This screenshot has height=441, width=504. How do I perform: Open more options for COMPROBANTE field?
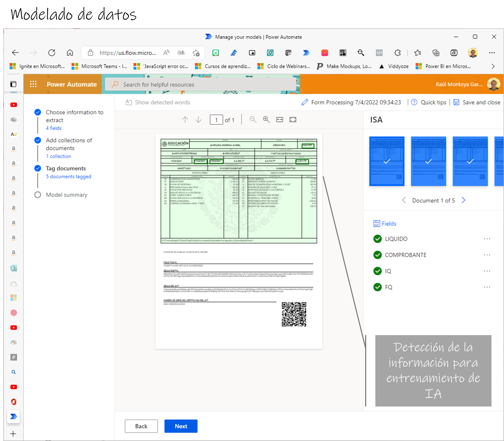(487, 255)
